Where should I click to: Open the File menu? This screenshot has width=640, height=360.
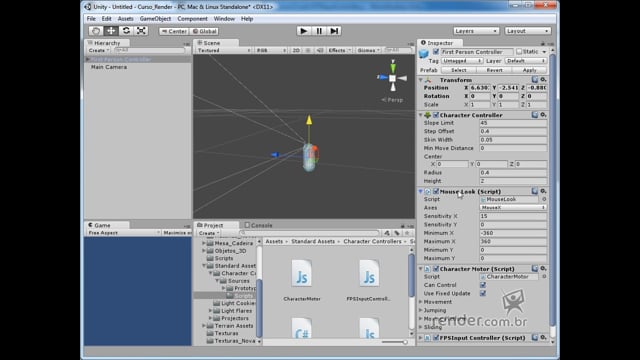coord(91,19)
